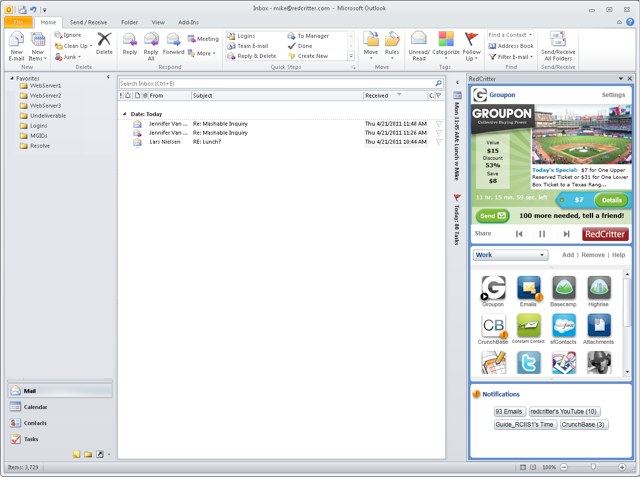This screenshot has height=477, width=640.
Task: Open the Folder ribbon tab
Action: point(129,22)
